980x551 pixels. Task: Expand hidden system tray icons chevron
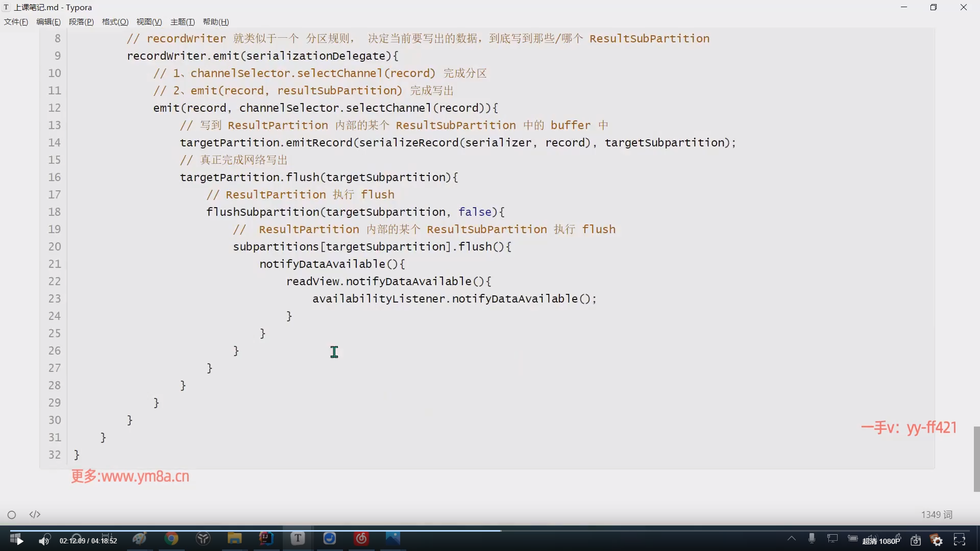pyautogui.click(x=791, y=538)
